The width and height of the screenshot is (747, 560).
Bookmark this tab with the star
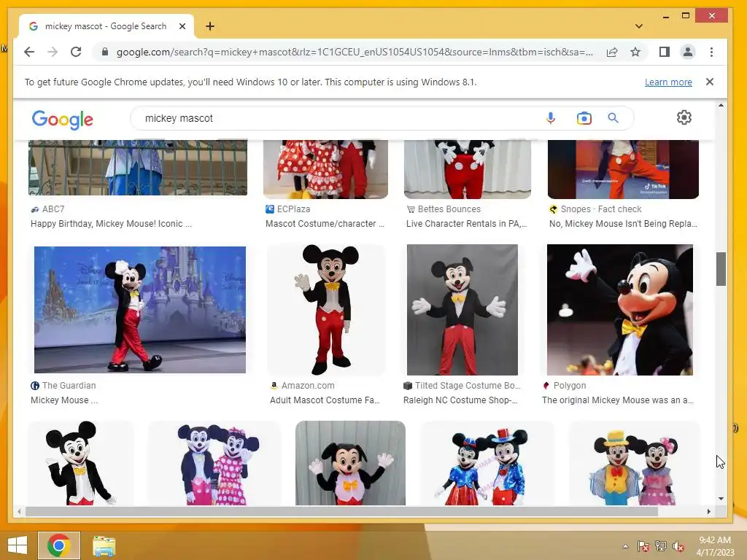coord(635,52)
